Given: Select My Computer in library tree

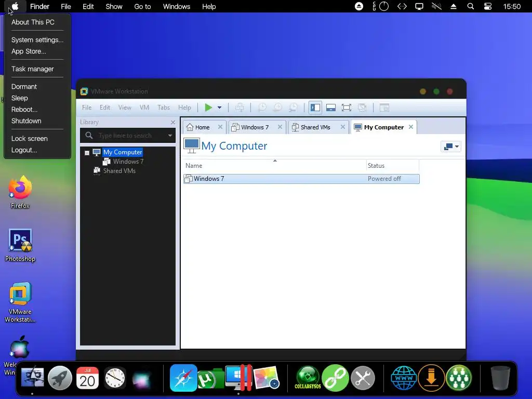Looking at the screenshot, I should point(123,152).
